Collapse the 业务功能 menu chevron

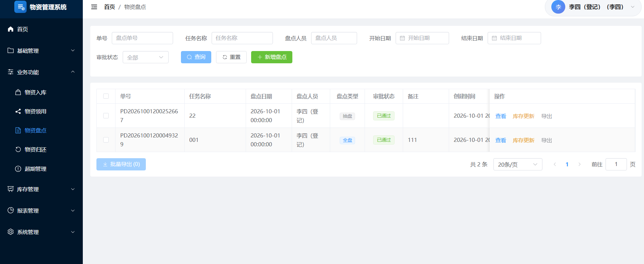73,72
